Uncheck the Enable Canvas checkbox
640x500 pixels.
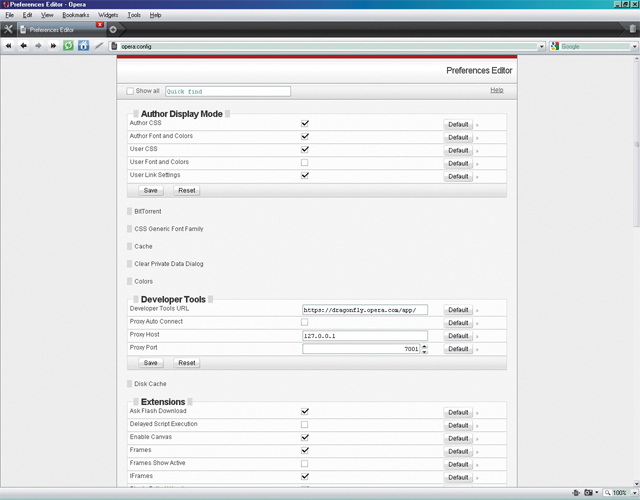click(x=304, y=438)
